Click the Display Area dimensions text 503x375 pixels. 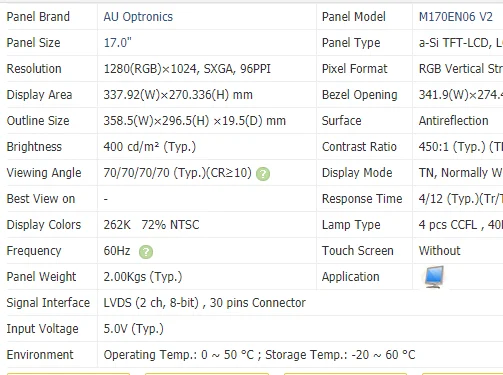[x=178, y=95]
